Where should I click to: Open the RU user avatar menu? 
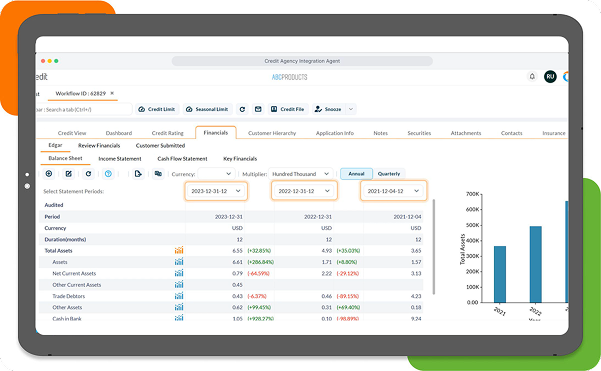coord(550,77)
